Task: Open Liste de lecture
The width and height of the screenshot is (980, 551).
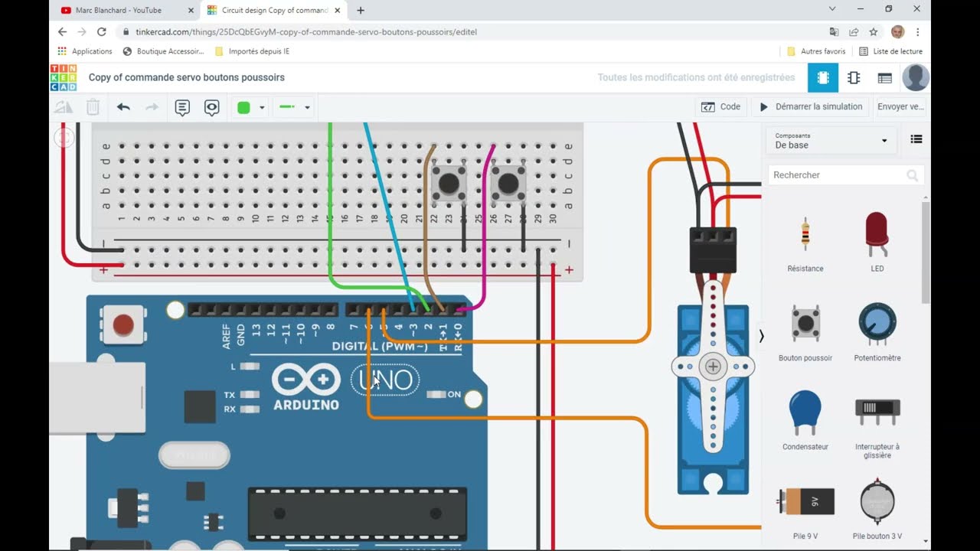Action: click(890, 51)
